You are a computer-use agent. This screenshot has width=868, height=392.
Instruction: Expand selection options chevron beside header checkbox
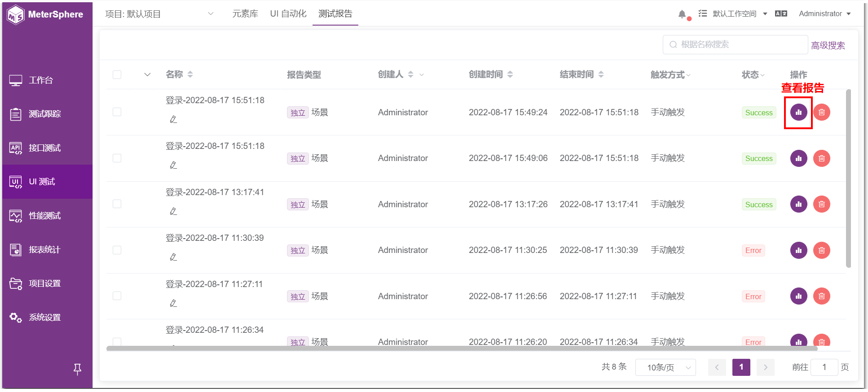coord(147,74)
